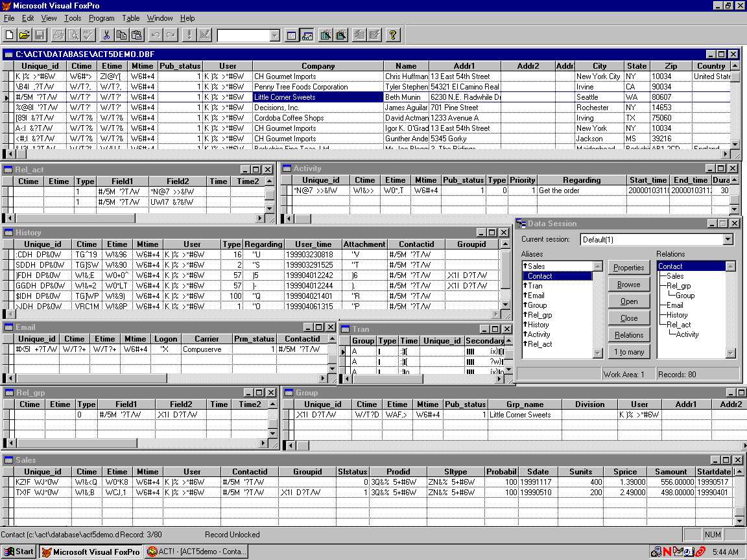Click the Start button on taskbar
Image resolution: width=747 pixels, height=560 pixels.
click(x=19, y=552)
